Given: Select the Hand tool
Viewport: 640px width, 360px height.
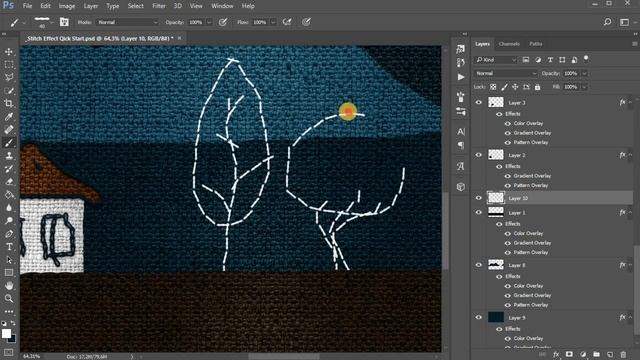Looking at the screenshot, I should (x=9, y=286).
